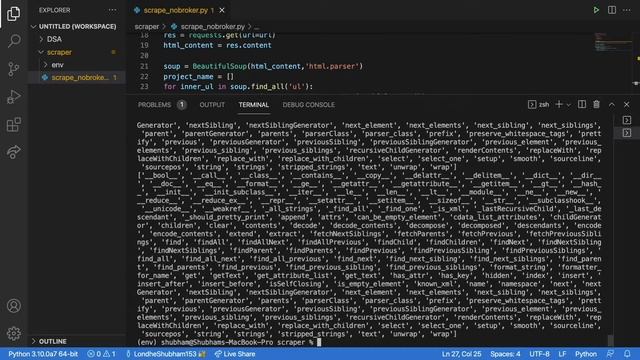
Task: Switch to the Terminal tab
Action: coord(253,105)
